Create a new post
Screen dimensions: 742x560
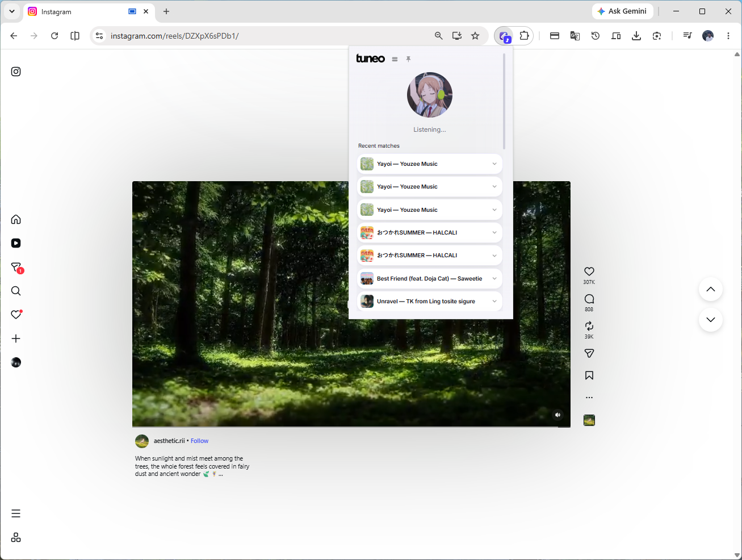coord(16,338)
